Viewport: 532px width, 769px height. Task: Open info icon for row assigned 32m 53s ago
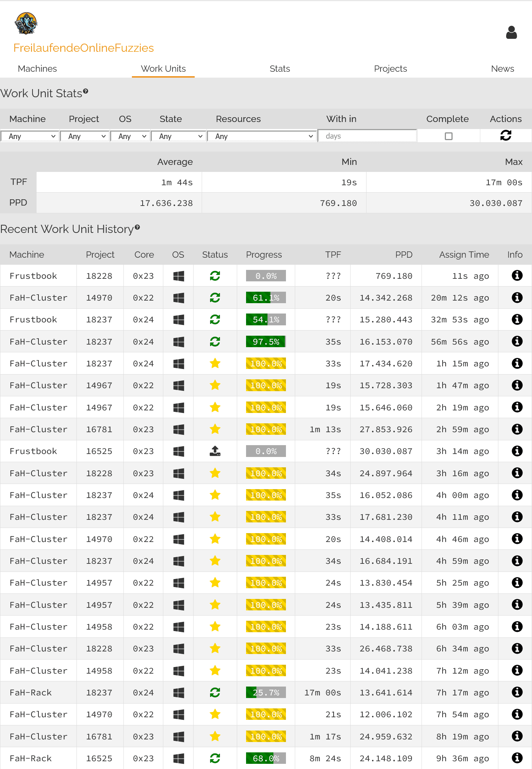(x=517, y=319)
